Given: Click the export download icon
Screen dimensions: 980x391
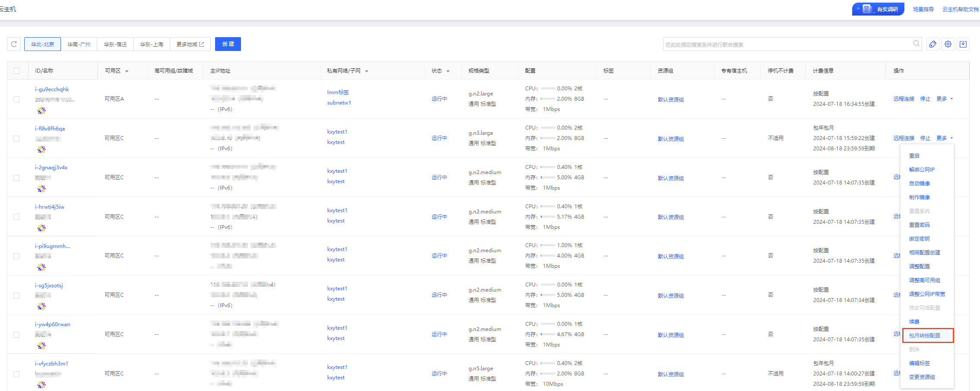Looking at the screenshot, I should coord(963,44).
